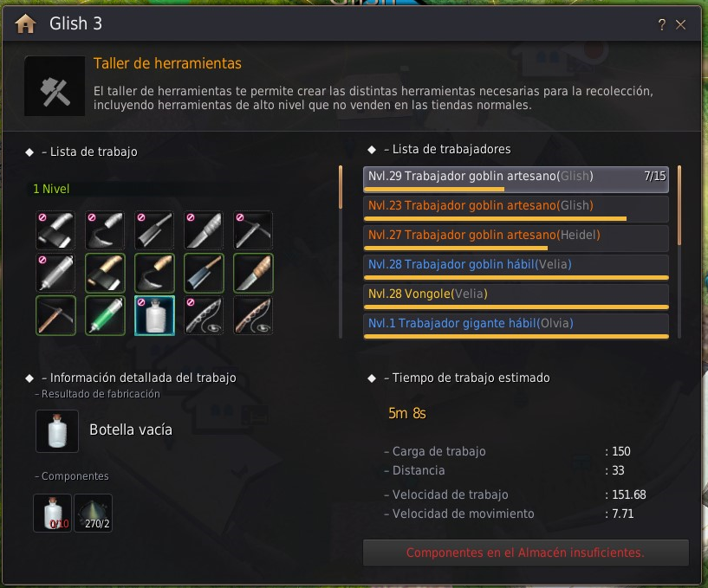Choose the available pickaxe recipe
This screenshot has height=588, width=708.
55,316
